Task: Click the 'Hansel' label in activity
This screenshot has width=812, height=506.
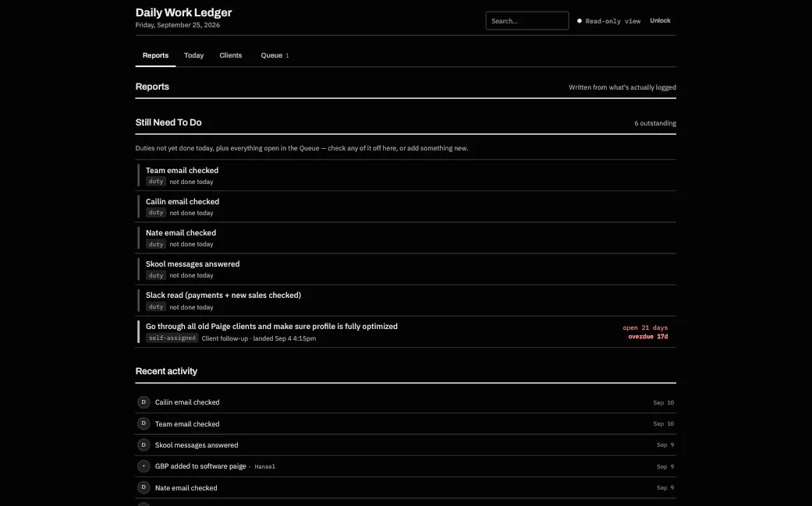Action: pos(264,467)
